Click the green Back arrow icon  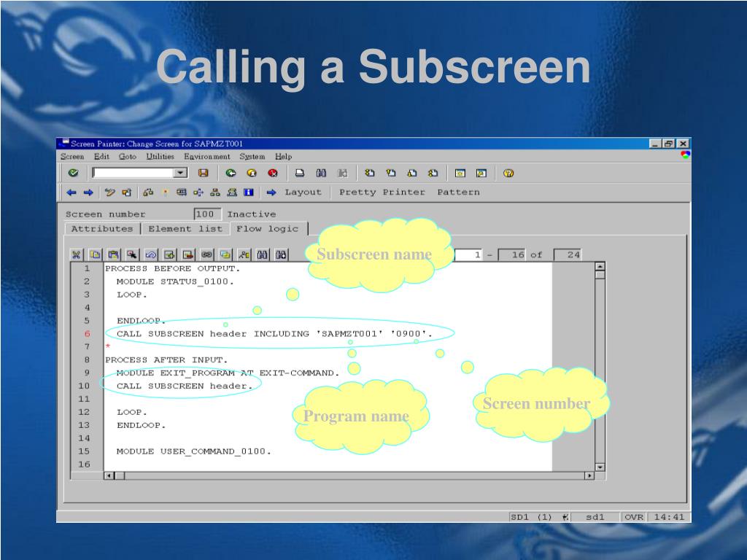click(231, 174)
